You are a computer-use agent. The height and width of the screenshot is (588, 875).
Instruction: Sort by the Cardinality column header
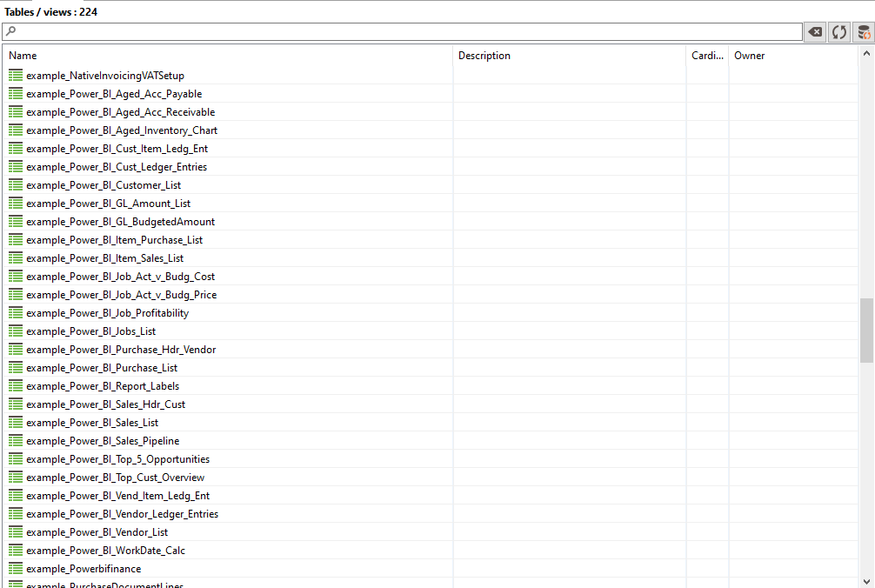point(707,56)
